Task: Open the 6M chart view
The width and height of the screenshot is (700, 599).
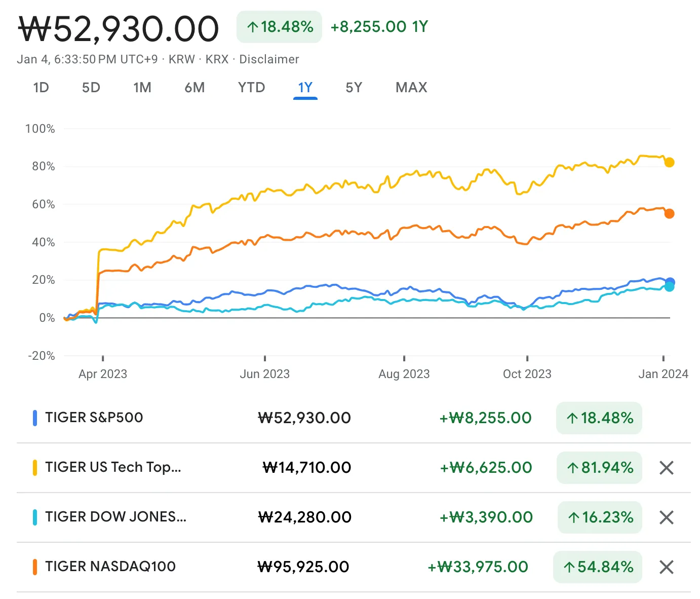Action: [x=195, y=87]
